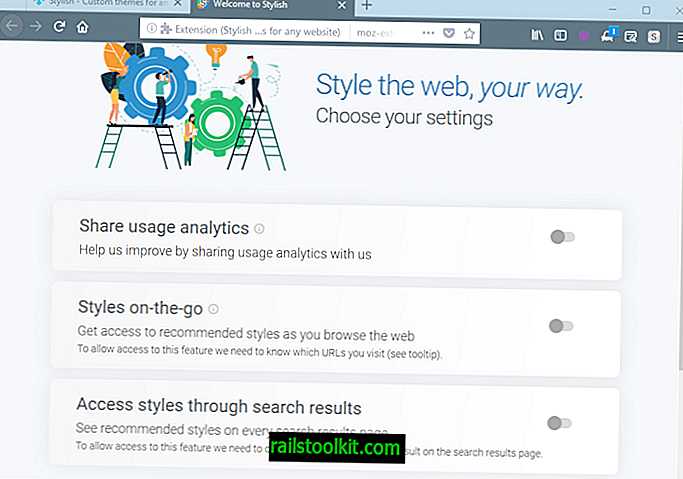Click the address bar URL field
Viewport: 683px width, 479px height.
click(x=309, y=32)
